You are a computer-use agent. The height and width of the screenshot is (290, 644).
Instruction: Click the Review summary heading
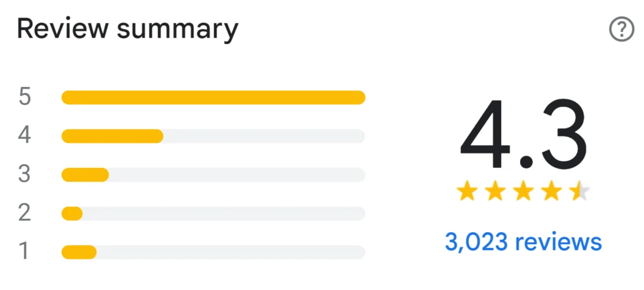[128, 30]
